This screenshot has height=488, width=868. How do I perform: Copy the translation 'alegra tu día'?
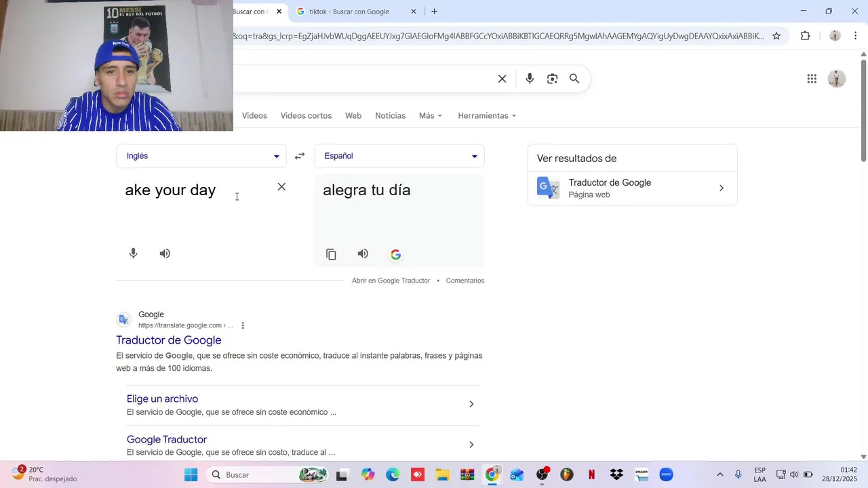point(331,254)
